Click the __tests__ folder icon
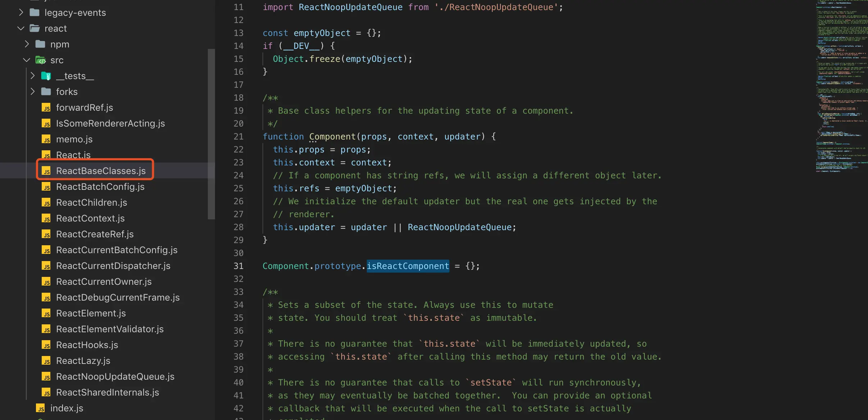 (46, 76)
